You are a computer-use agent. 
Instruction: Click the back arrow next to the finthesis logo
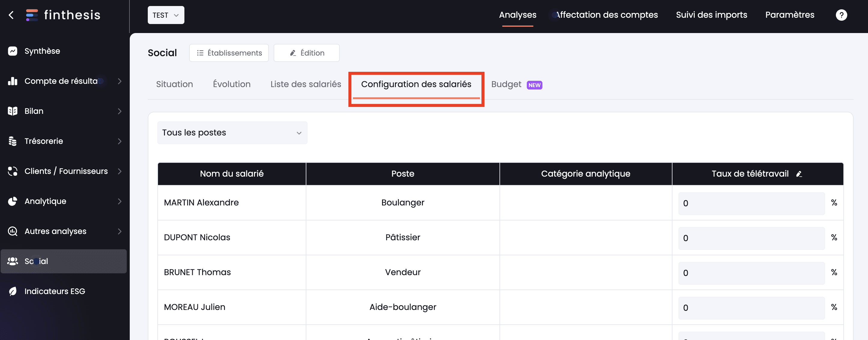click(11, 15)
